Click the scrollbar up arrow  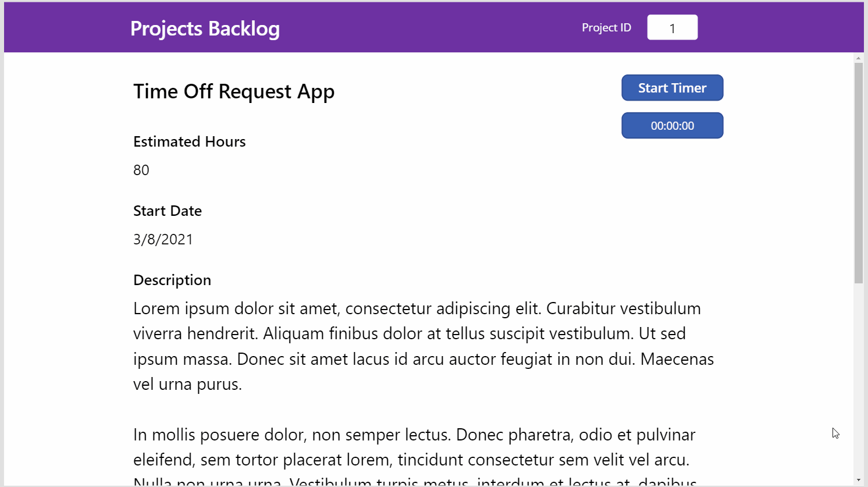[x=859, y=57]
